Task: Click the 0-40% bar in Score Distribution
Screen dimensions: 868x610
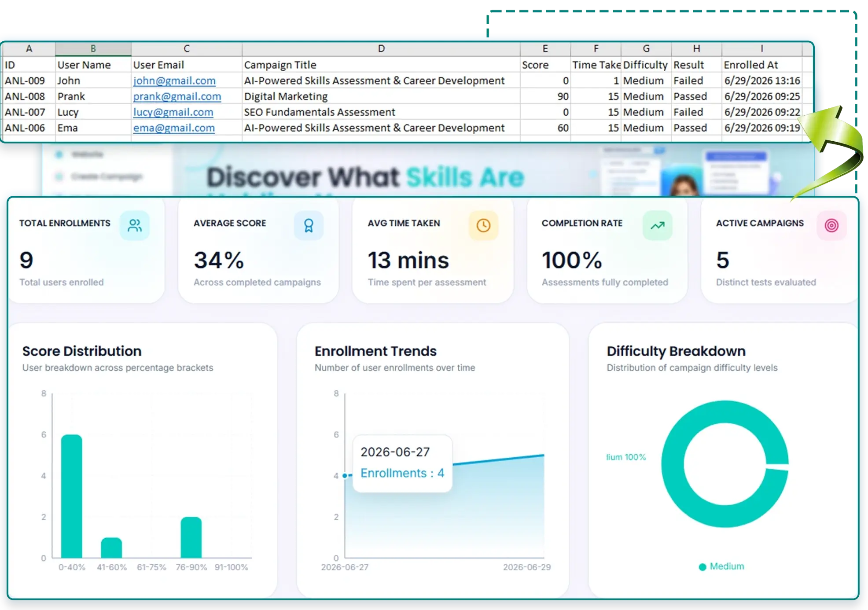Action: [72, 496]
